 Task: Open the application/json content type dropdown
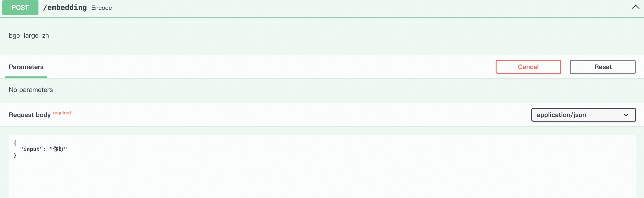[x=583, y=115]
